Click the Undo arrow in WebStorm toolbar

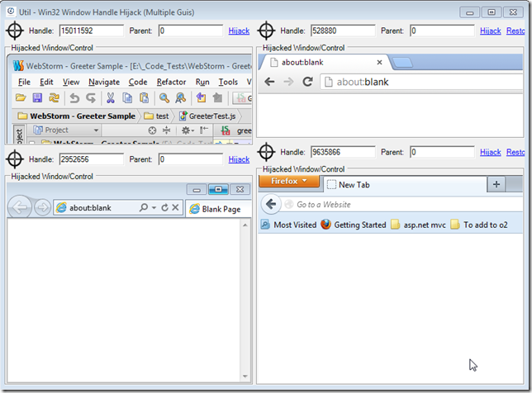(74, 98)
